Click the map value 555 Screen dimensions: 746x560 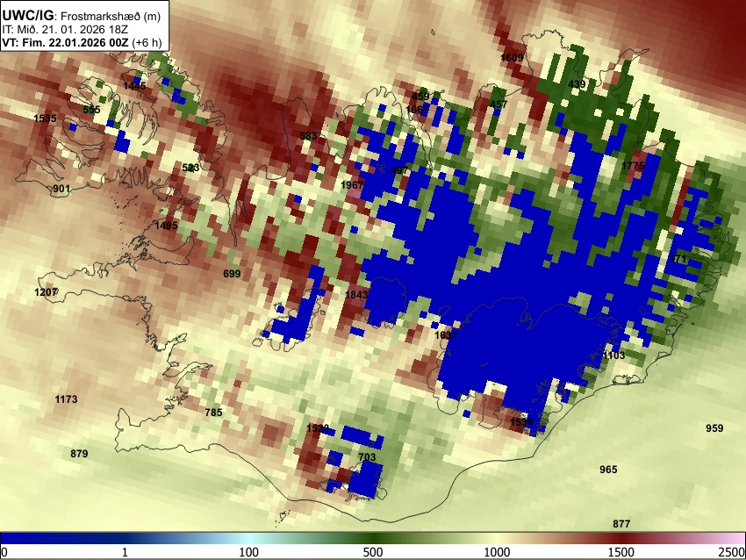coord(91,110)
